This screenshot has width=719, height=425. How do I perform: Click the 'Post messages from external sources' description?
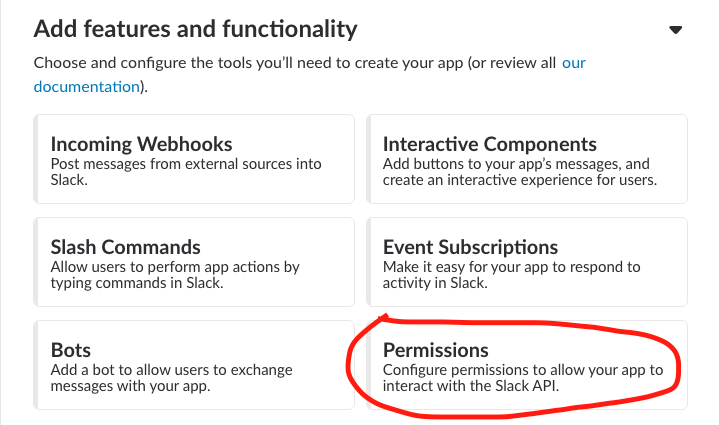tap(186, 172)
